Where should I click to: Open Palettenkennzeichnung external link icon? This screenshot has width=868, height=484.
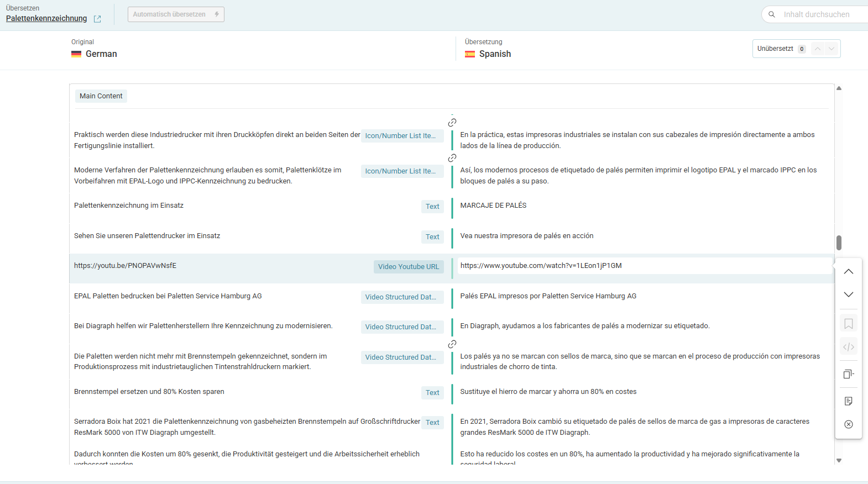97,19
